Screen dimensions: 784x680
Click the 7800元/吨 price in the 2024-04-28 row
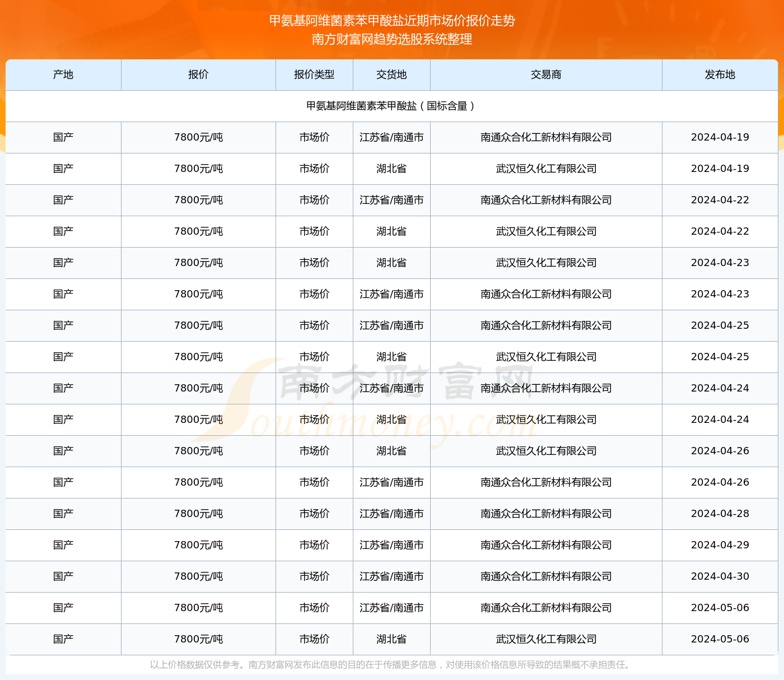tap(198, 514)
